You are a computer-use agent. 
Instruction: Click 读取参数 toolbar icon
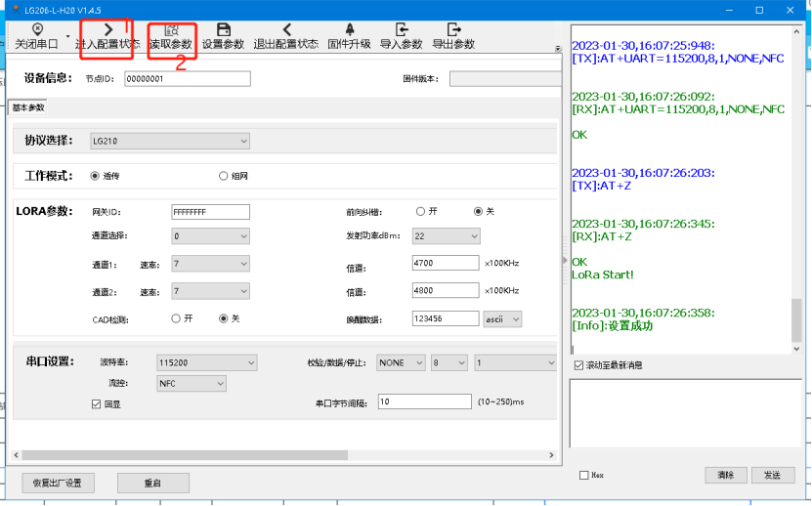pyautogui.click(x=171, y=31)
